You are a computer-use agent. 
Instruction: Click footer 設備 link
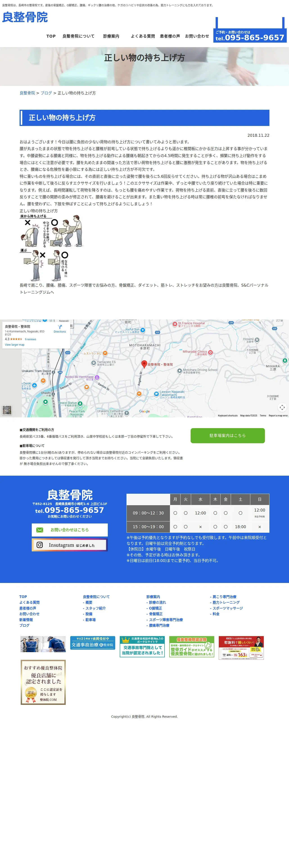[88, 614]
